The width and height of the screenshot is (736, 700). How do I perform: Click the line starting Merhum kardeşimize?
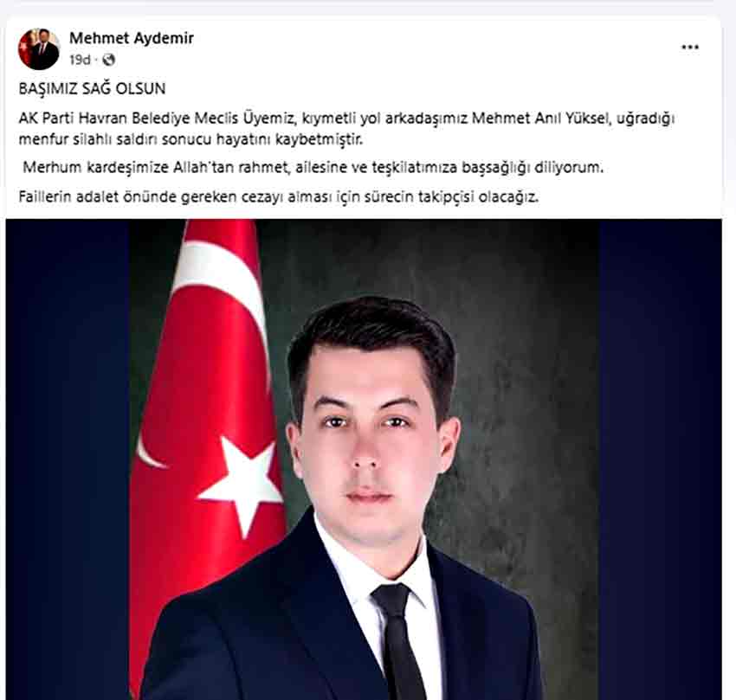[x=313, y=167]
